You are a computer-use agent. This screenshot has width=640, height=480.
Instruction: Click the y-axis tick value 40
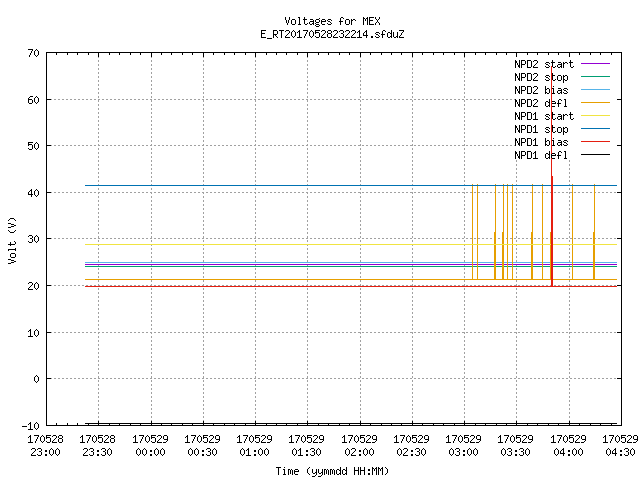coord(33,193)
